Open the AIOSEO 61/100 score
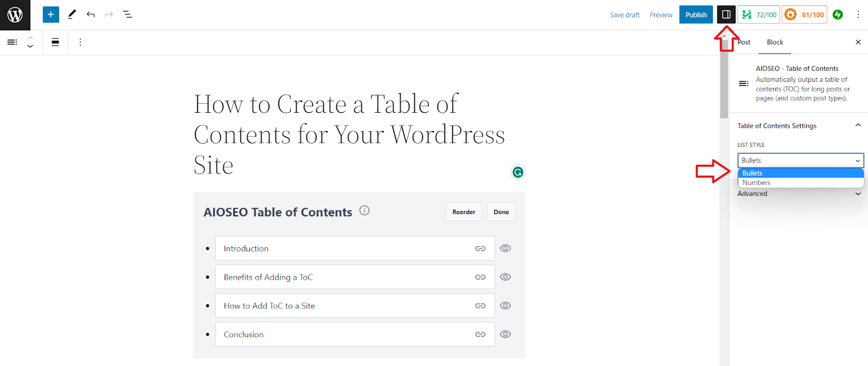The width and height of the screenshot is (868, 366). point(805,15)
